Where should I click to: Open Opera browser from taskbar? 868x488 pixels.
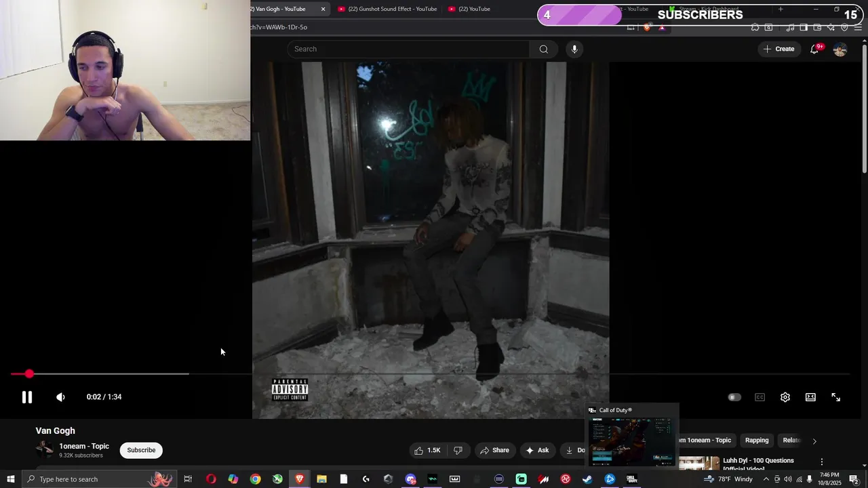click(211, 479)
